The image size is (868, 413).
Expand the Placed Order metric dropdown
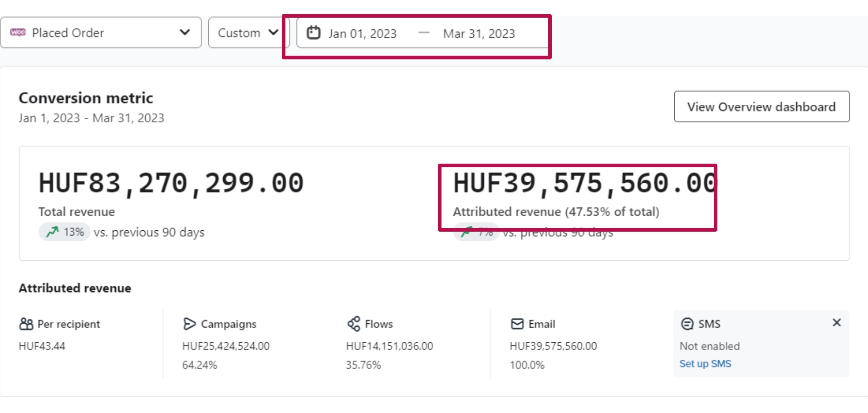[101, 33]
